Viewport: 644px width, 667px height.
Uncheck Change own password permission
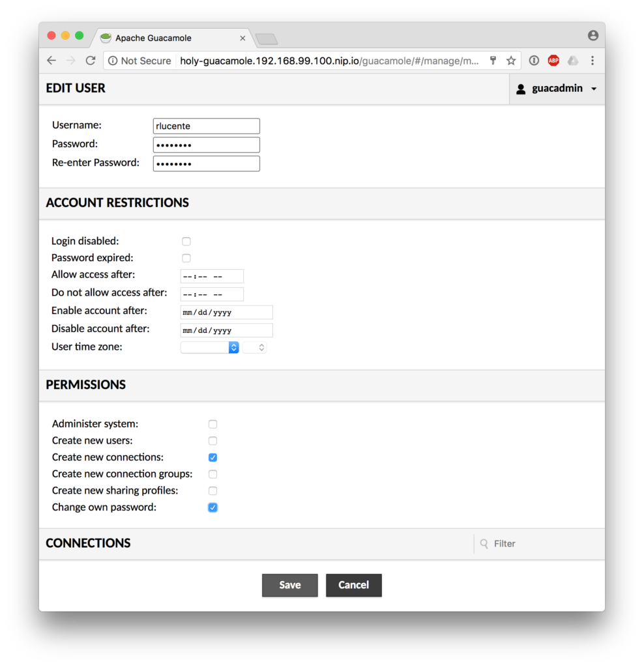tap(213, 507)
